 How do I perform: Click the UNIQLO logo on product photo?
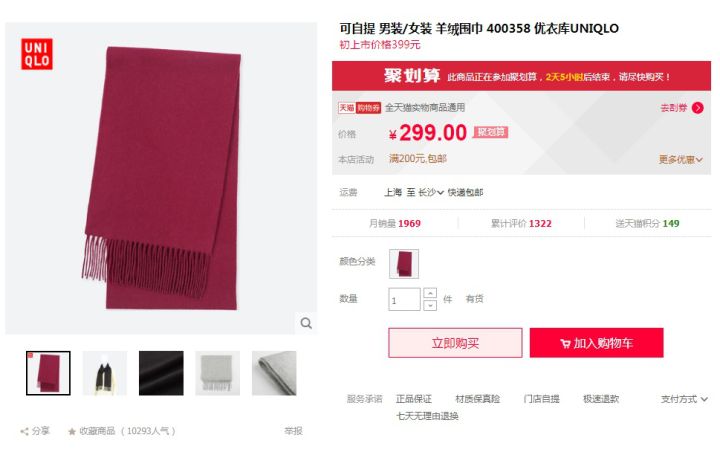coord(37,54)
